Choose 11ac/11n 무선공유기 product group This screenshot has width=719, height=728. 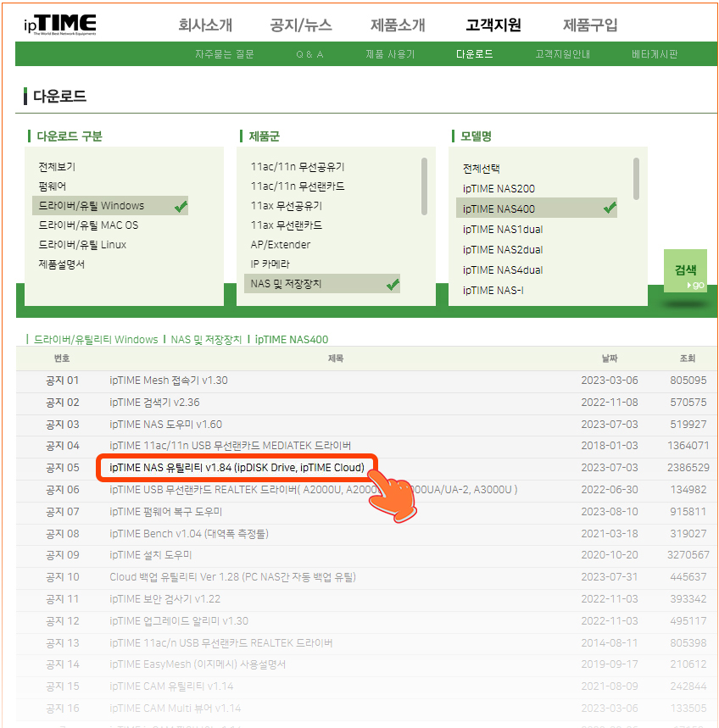tap(298, 167)
